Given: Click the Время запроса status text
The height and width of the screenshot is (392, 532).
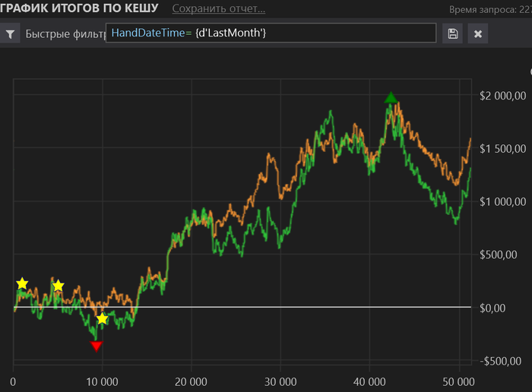Looking at the screenshot, I should [x=491, y=9].
